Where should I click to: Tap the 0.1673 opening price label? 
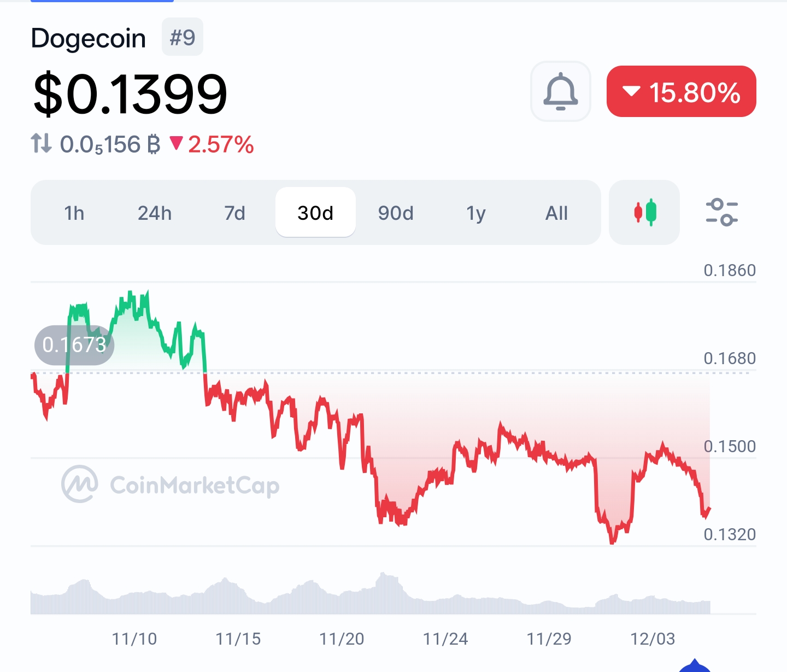pyautogui.click(x=74, y=344)
